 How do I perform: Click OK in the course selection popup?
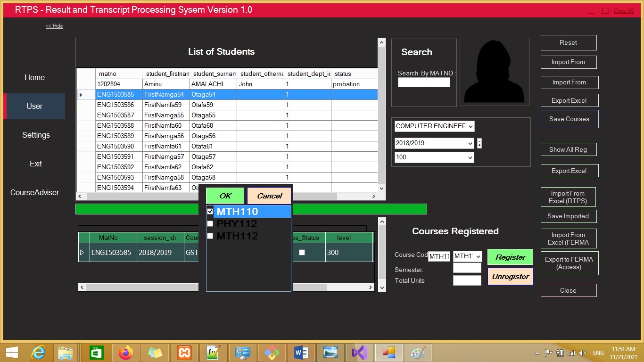[x=225, y=196]
